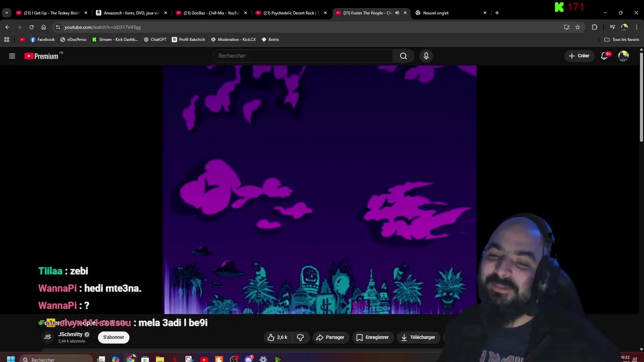Open the ChatGPT bookmark
644x362 pixels.
[155, 39]
